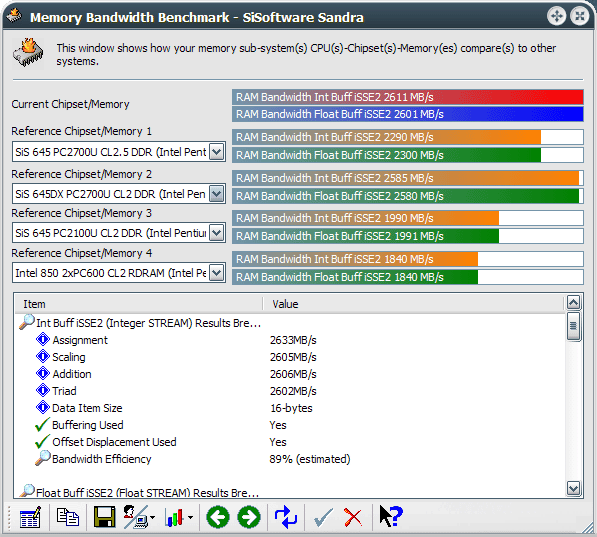The width and height of the screenshot is (597, 537).
Task: Select the SiS 645 PC2100U CL2 DDR combo box
Action: pyautogui.click(x=119, y=233)
